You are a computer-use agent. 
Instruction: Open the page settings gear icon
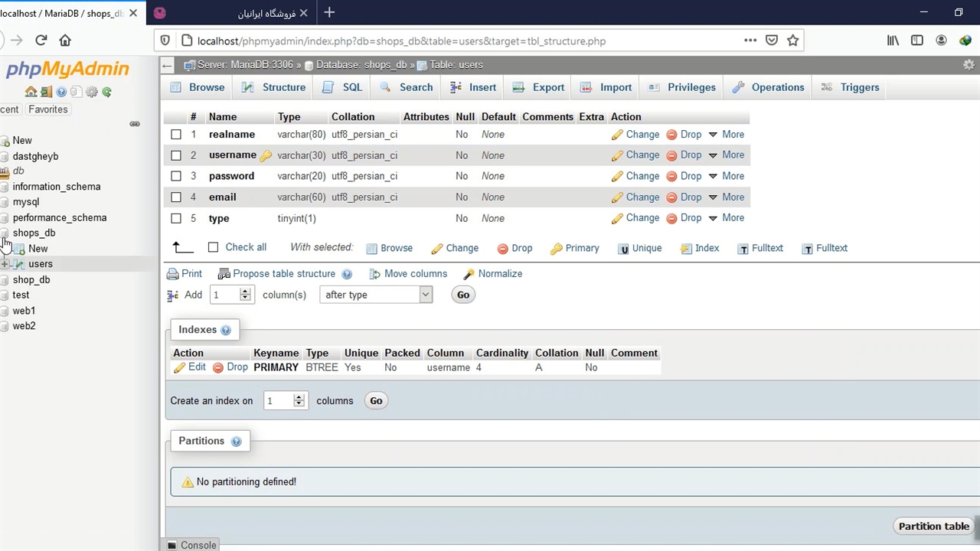click(x=969, y=65)
